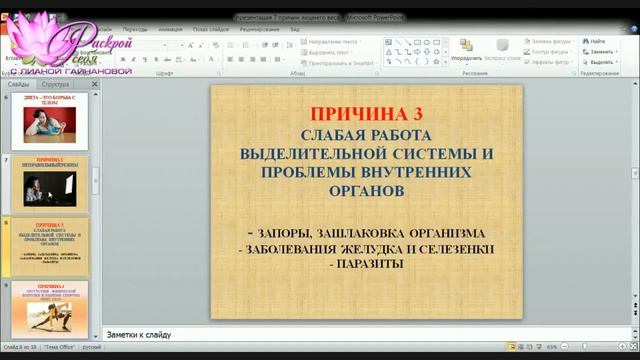
Task: Open the font size dropdown
Action: point(182,45)
